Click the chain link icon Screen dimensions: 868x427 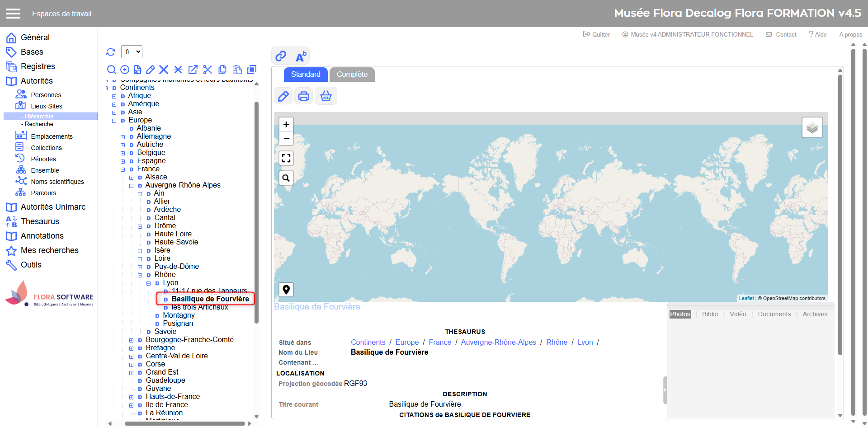click(x=281, y=56)
